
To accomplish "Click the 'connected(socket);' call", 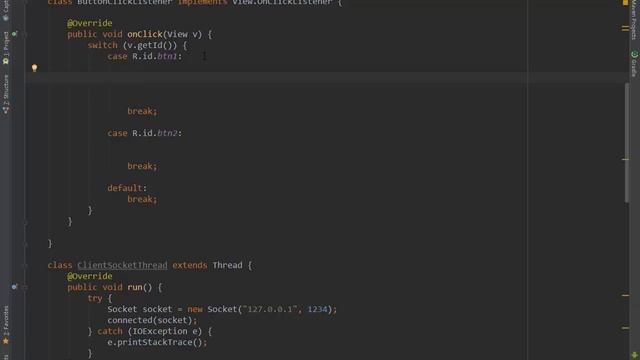I will point(152,320).
